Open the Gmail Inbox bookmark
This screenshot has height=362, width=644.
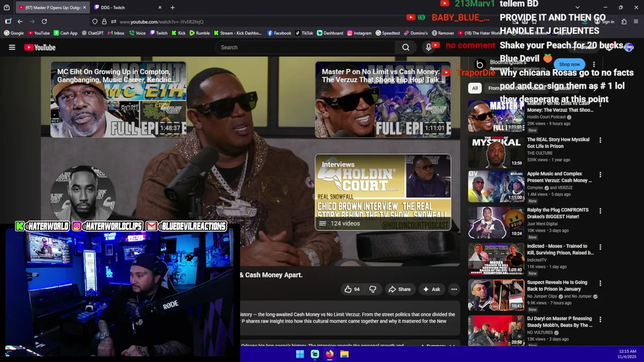click(x=116, y=33)
